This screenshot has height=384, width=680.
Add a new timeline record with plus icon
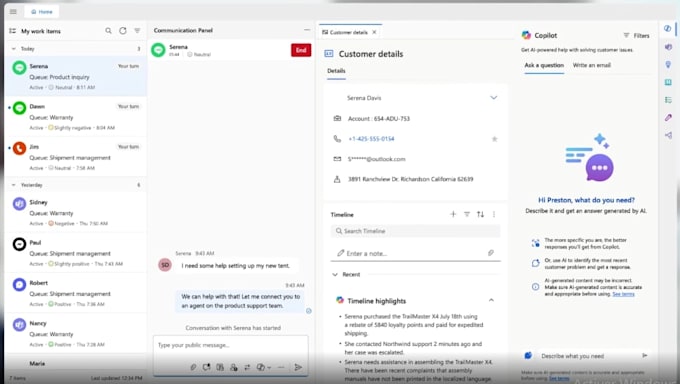[453, 214]
